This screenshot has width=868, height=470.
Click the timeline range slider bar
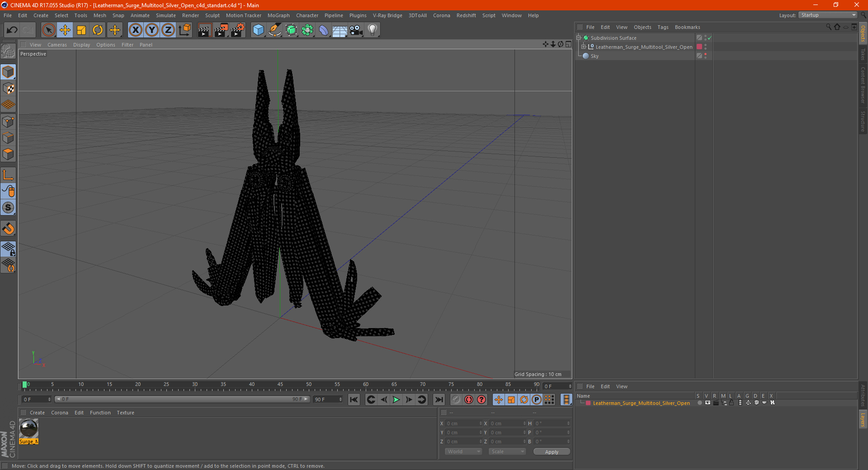pos(182,399)
